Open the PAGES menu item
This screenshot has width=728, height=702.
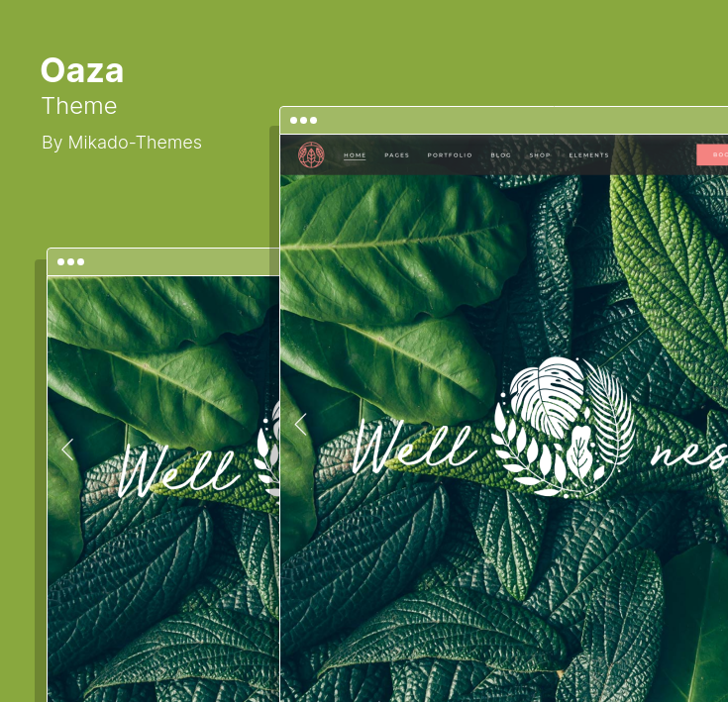397,155
